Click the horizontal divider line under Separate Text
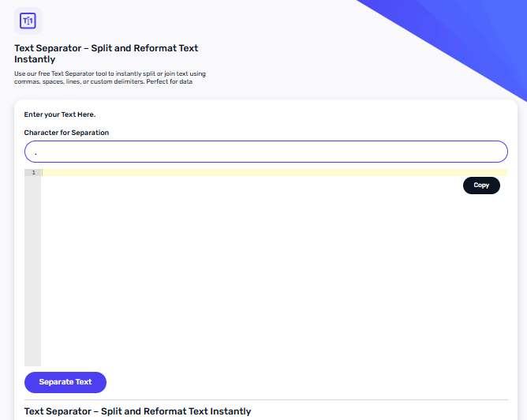 point(266,399)
